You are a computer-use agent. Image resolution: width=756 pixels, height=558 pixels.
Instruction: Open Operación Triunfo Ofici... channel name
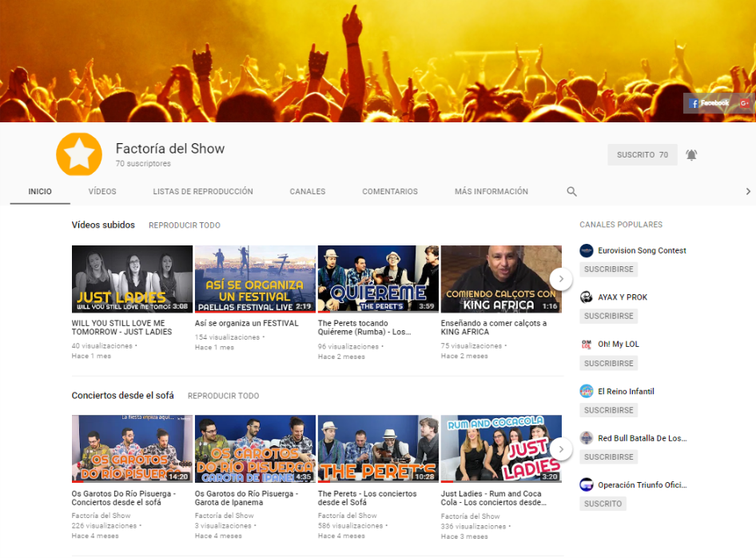pos(643,484)
